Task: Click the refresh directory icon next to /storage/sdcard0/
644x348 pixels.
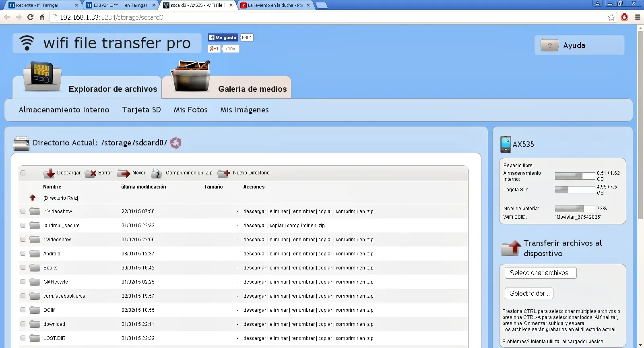Action: coord(175,143)
